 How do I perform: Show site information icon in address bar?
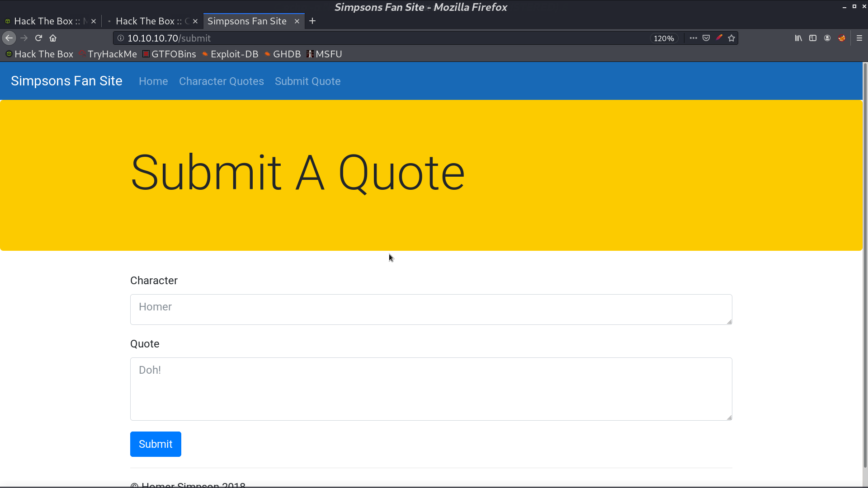coord(121,38)
